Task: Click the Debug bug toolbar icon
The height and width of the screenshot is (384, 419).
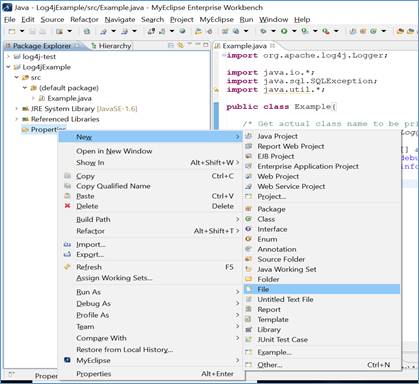Action: coord(263,31)
